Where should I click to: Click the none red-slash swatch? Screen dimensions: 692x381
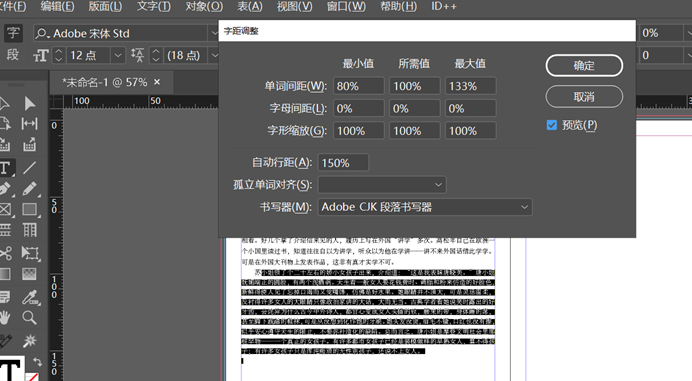31,377
